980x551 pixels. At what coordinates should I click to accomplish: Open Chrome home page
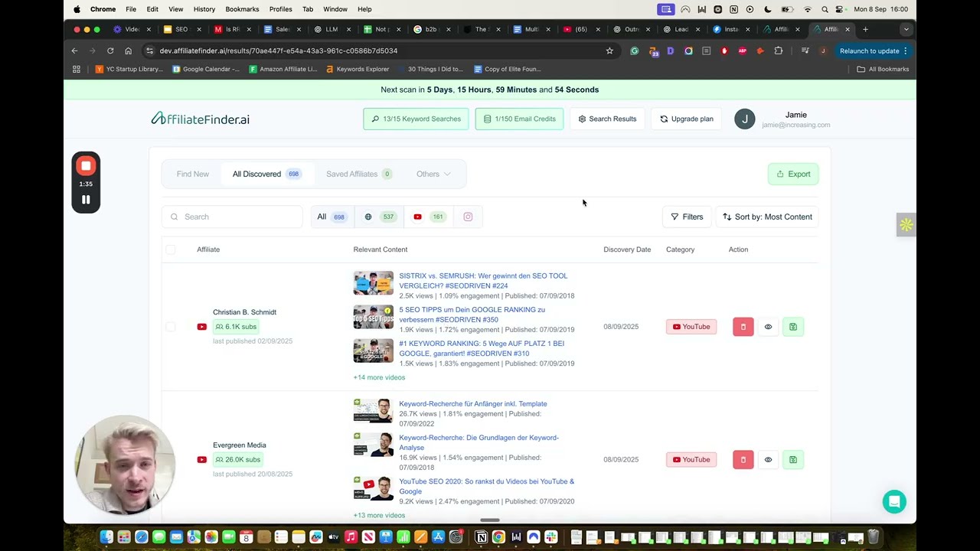(x=128, y=51)
